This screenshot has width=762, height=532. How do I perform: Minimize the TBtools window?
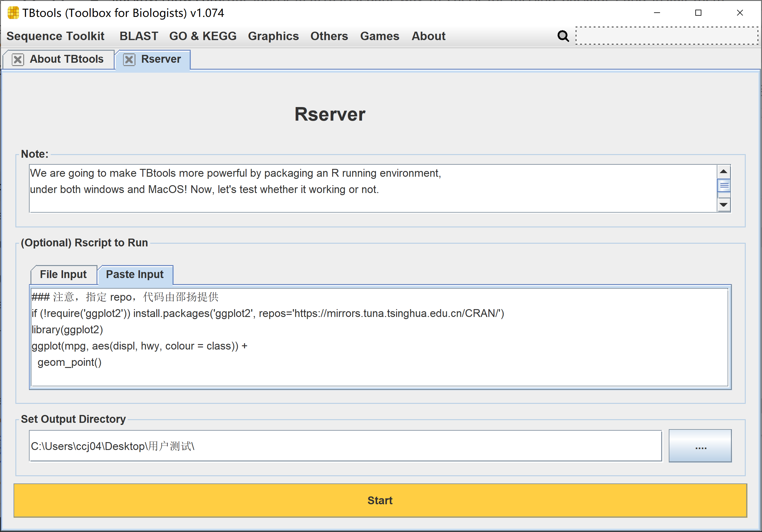pos(657,13)
